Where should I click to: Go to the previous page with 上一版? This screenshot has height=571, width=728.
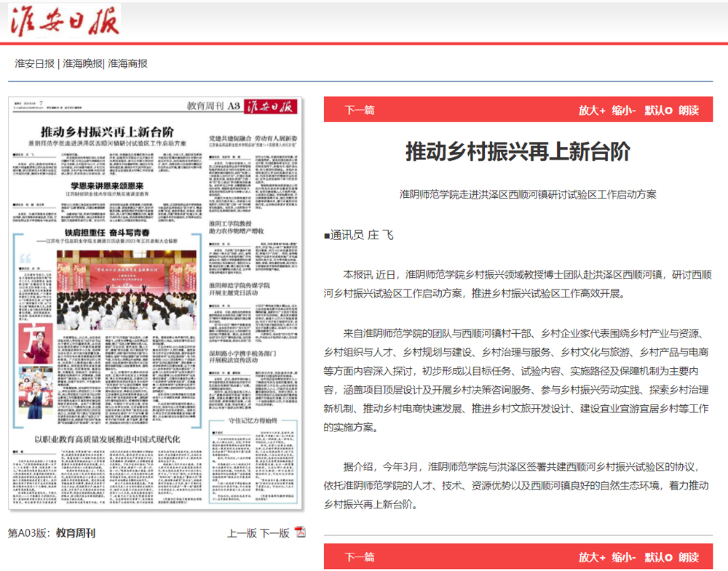(242, 533)
